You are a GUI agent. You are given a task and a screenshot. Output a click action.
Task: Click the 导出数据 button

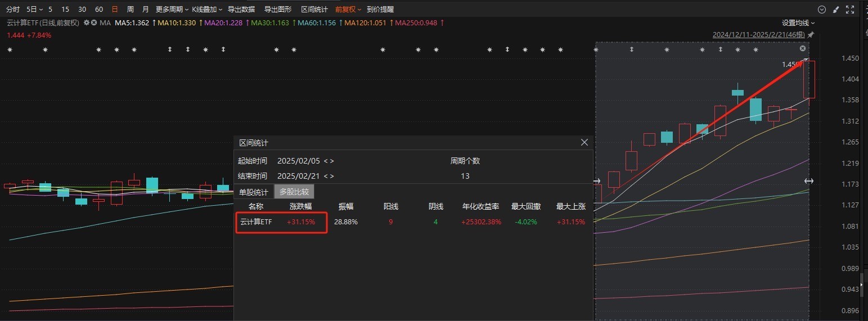pos(241,10)
